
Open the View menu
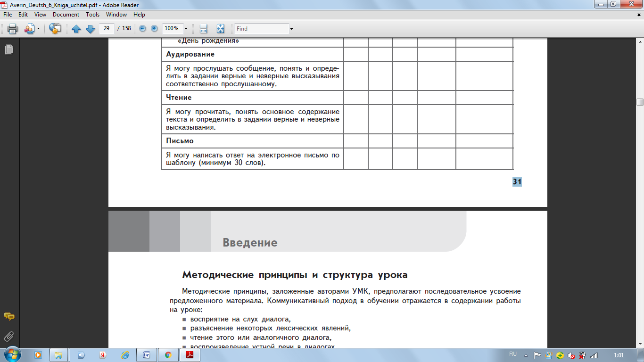coord(41,15)
